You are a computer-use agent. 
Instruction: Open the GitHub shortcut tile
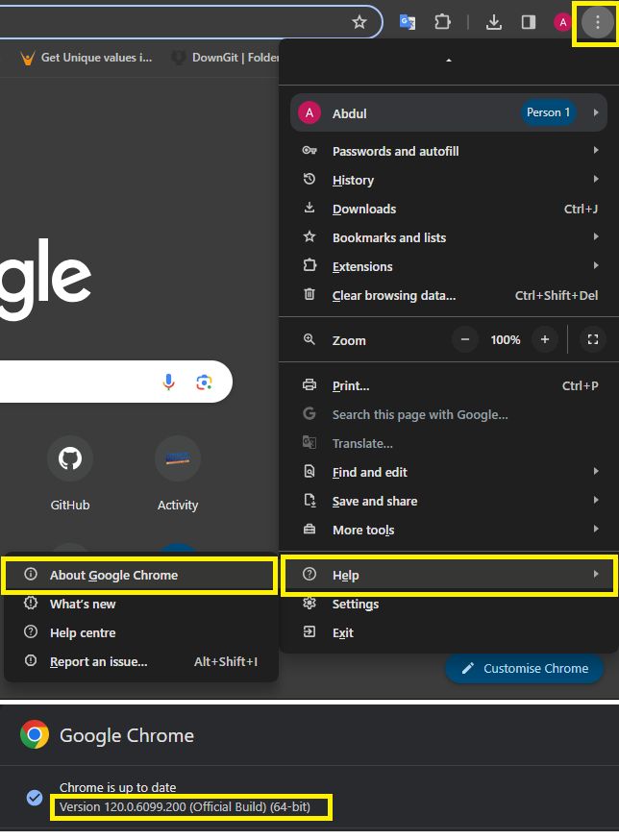[70, 473]
